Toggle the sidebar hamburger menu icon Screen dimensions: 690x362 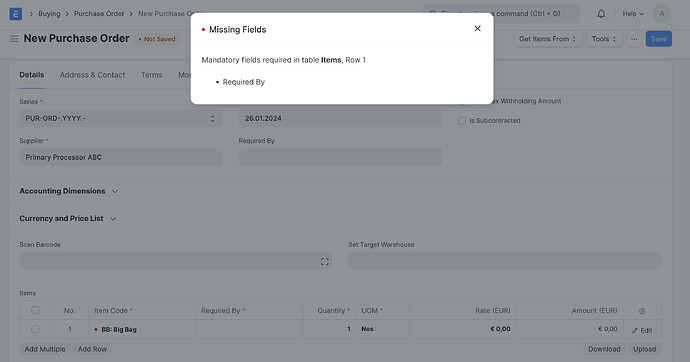14,39
